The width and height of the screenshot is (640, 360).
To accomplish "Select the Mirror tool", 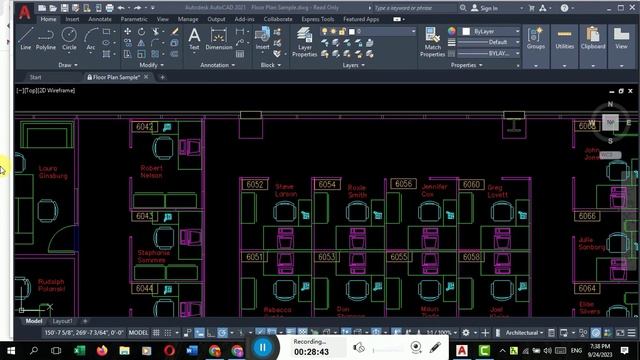I will click(141, 42).
